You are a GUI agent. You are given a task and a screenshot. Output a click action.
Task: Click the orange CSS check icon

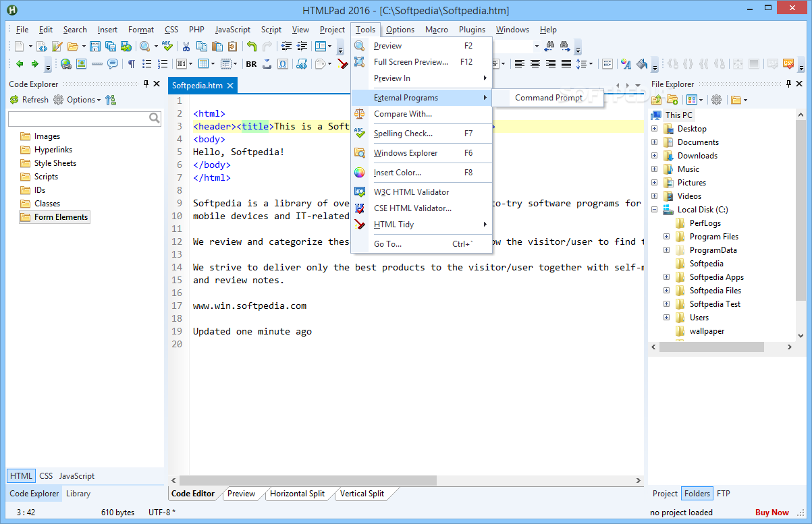(x=788, y=63)
